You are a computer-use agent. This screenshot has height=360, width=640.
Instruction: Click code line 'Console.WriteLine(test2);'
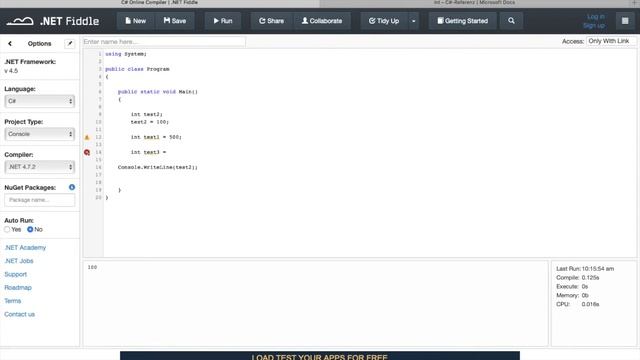[158, 167]
